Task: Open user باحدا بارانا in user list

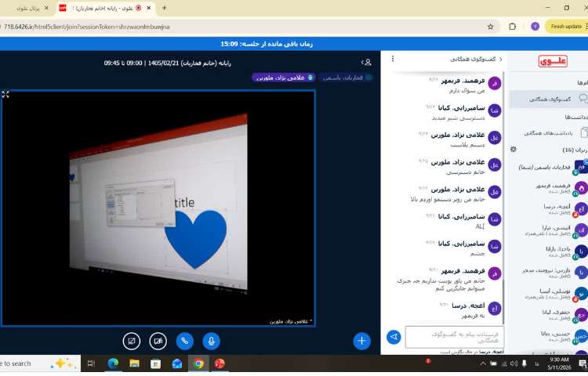Action: point(549,251)
